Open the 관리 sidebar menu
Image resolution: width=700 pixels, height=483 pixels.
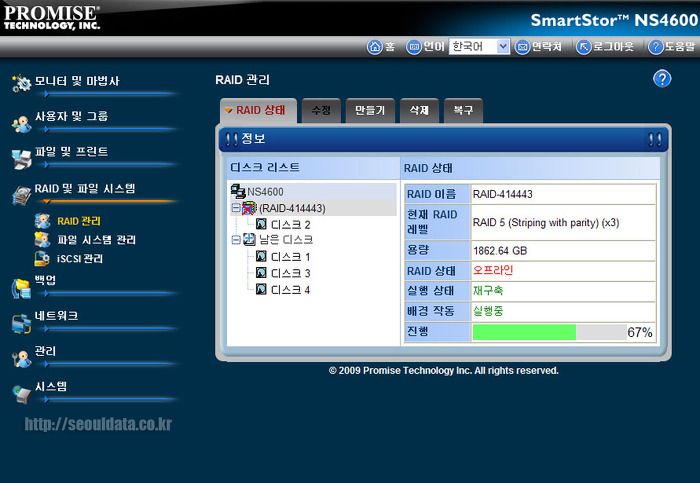pyautogui.click(x=46, y=351)
